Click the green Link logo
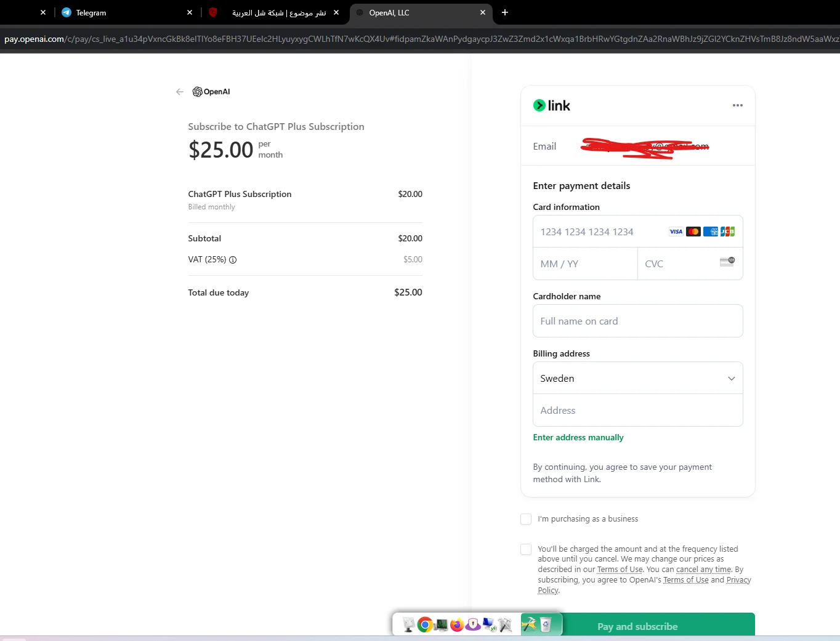 [x=552, y=105]
